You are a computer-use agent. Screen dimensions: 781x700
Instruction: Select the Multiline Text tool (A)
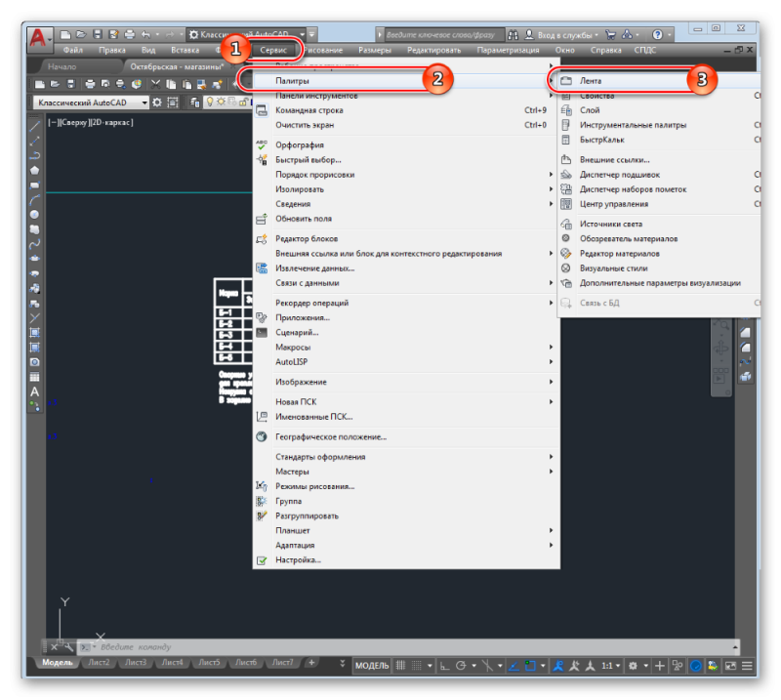(34, 391)
